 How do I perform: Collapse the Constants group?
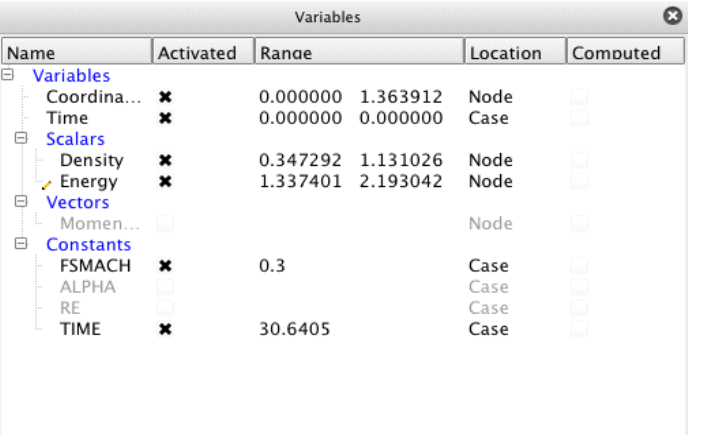pyautogui.click(x=17, y=244)
